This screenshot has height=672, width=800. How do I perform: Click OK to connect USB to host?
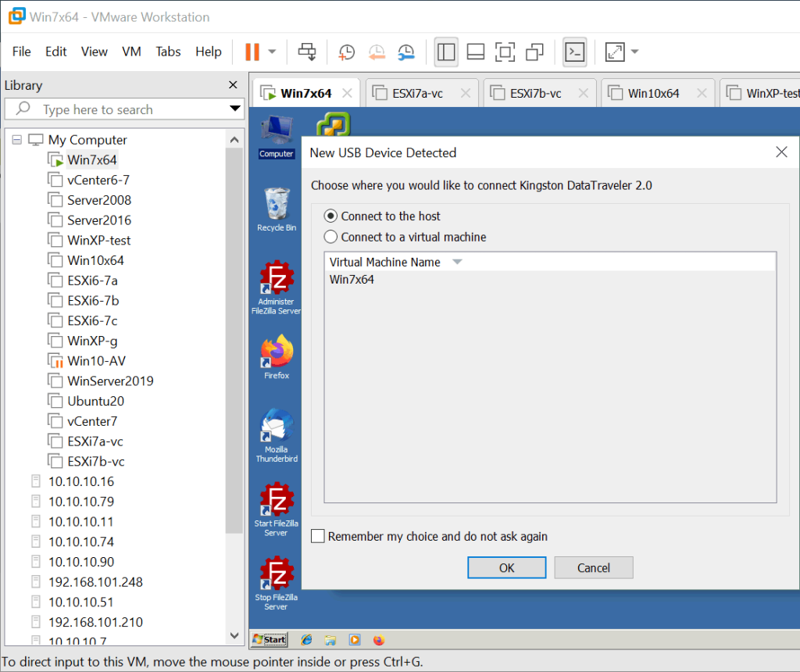point(506,567)
